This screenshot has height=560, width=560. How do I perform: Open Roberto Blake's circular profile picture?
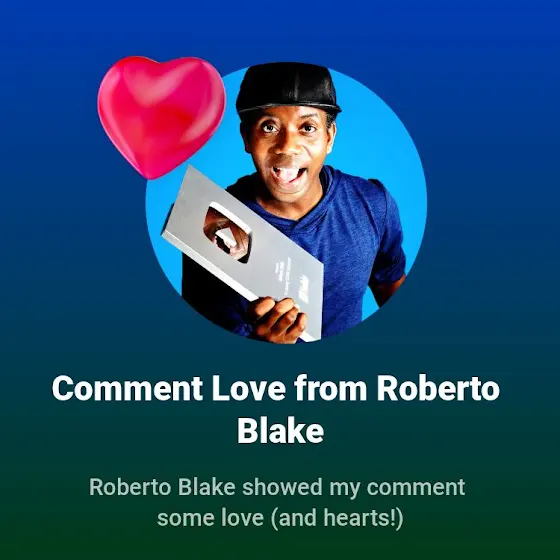click(x=286, y=203)
